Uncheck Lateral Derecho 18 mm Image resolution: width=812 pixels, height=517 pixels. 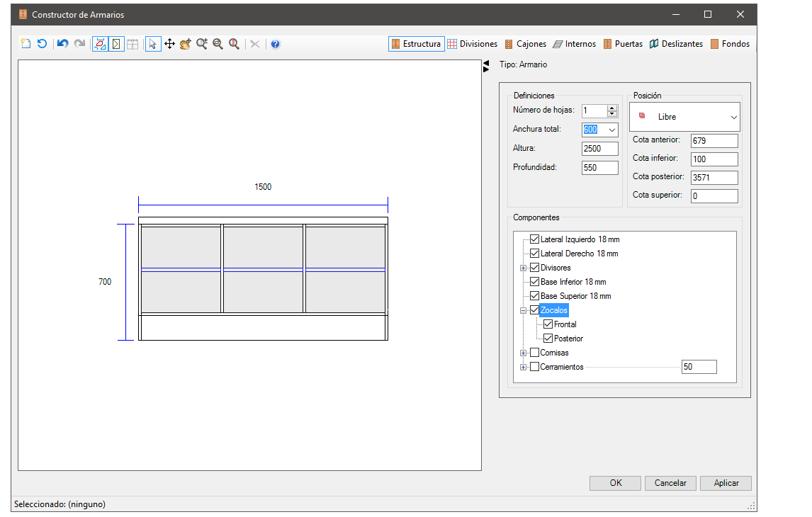(x=535, y=254)
